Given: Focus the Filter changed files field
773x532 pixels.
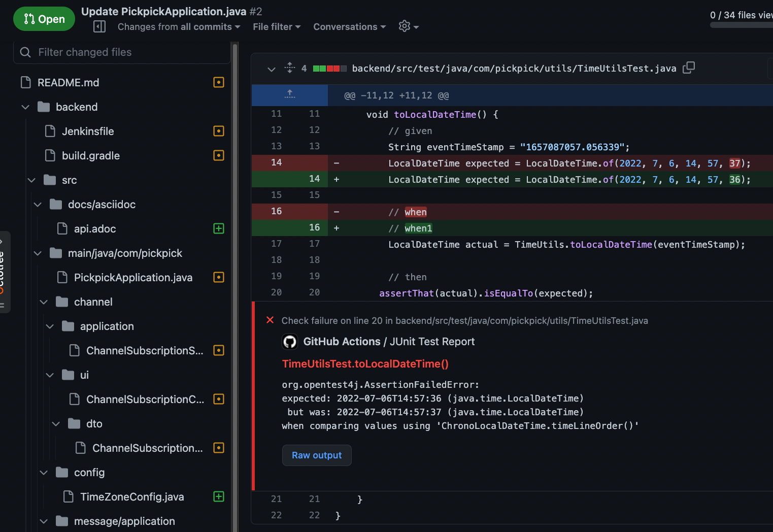Looking at the screenshot, I should point(122,52).
